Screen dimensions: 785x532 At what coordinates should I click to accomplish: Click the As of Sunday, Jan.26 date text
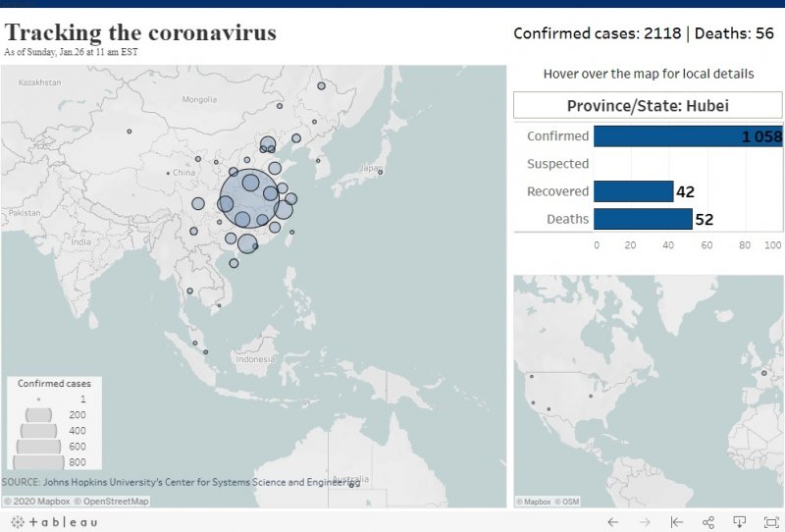tap(71, 52)
